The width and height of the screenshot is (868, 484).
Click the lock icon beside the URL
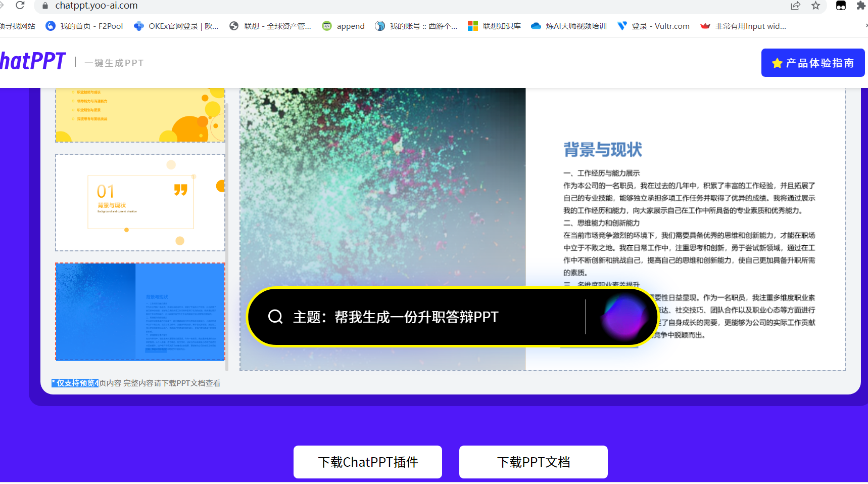click(x=45, y=6)
